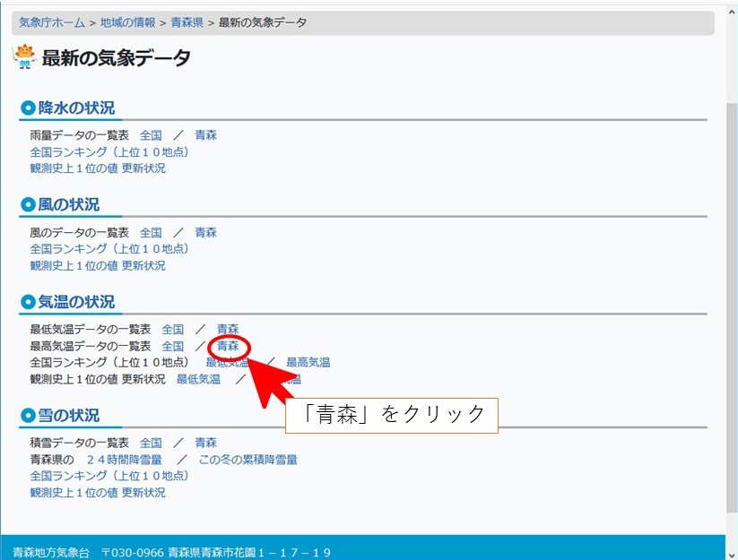Click the scrollbar up arrow
The image size is (738, 560).
(x=732, y=13)
